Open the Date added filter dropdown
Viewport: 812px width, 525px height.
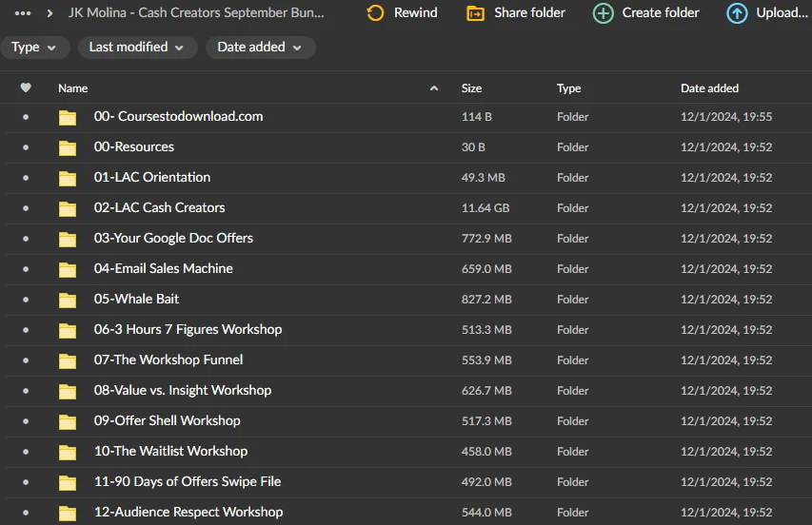tap(261, 47)
